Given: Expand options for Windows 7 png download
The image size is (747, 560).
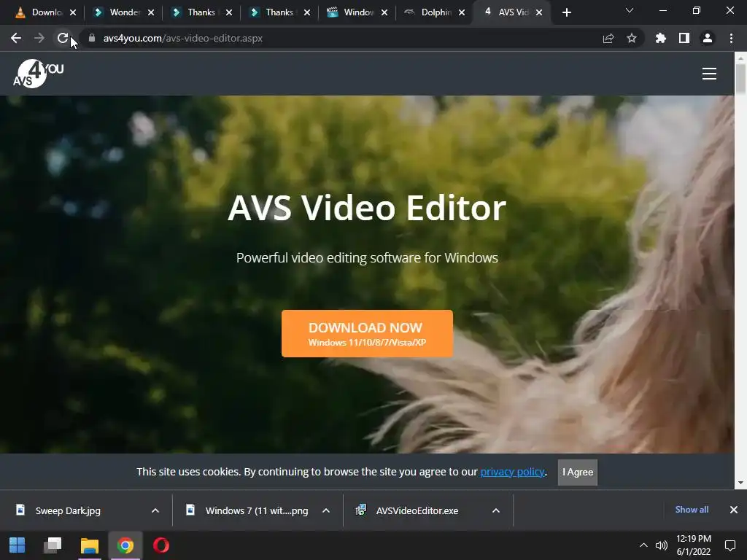Looking at the screenshot, I should 326,510.
